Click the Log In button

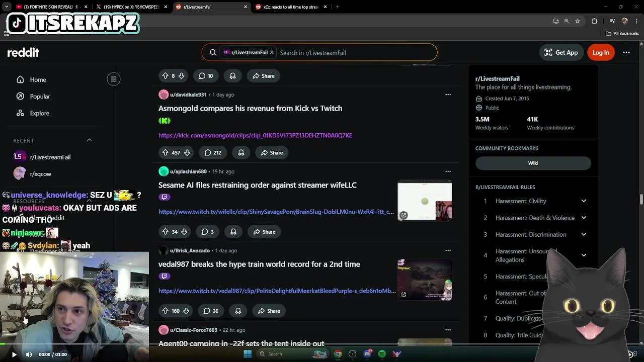point(601,52)
